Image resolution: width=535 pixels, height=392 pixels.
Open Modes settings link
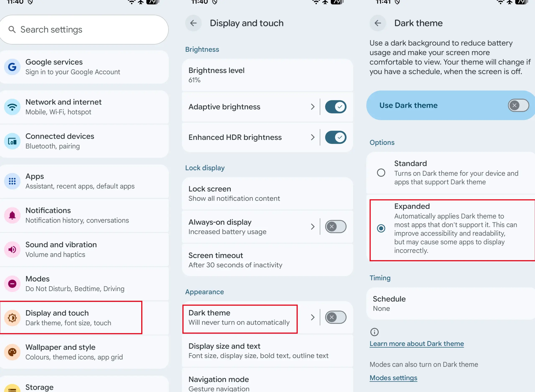pos(393,378)
